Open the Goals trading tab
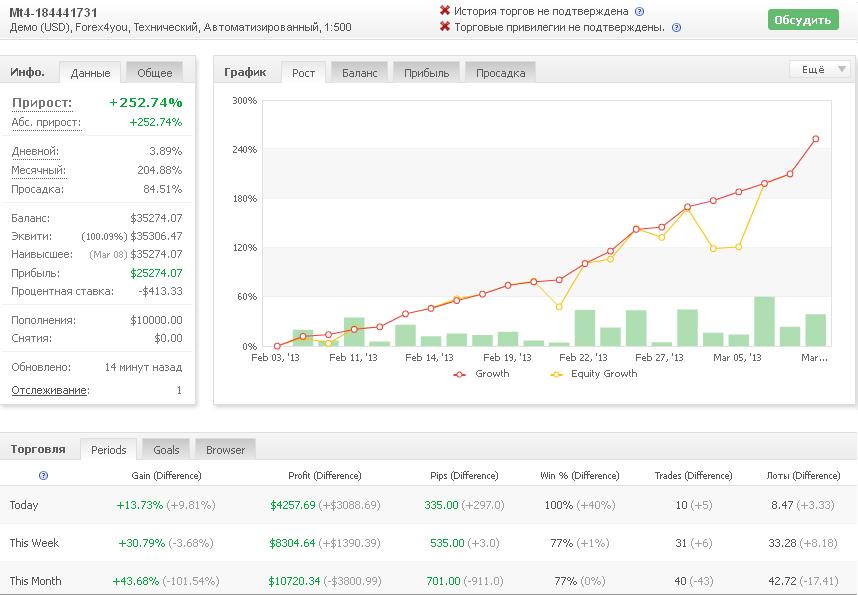Image resolution: width=858 pixels, height=595 pixels. point(166,450)
